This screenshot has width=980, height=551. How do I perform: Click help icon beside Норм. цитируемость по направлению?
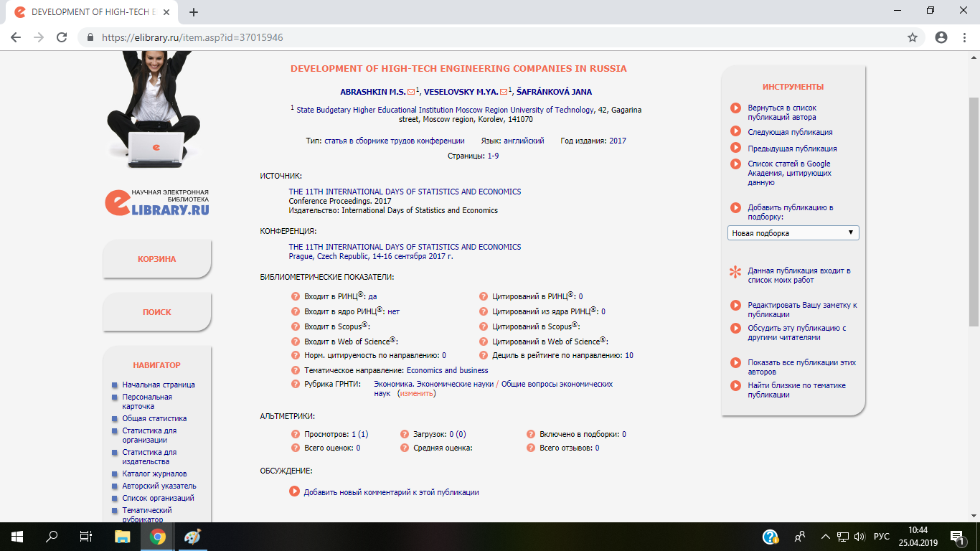[295, 355]
